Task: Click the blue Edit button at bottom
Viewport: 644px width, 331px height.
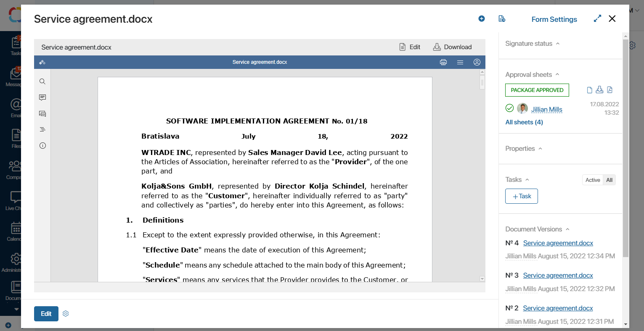Action: (46, 314)
